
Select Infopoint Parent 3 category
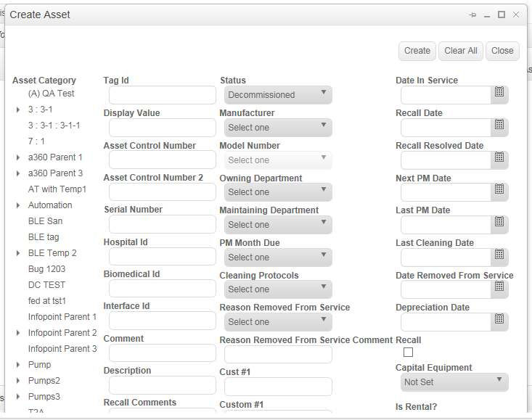click(x=62, y=349)
